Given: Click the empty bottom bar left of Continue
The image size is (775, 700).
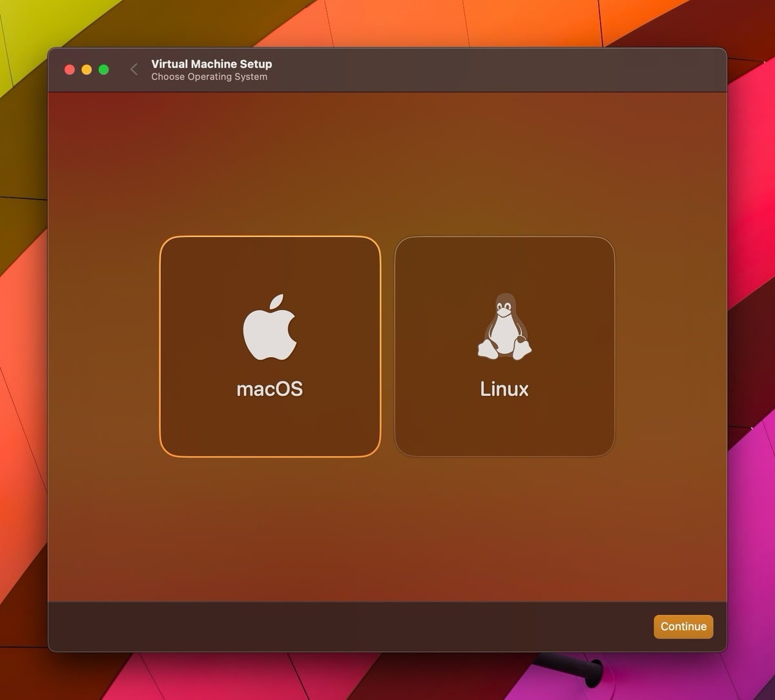Looking at the screenshot, I should click(x=323, y=626).
